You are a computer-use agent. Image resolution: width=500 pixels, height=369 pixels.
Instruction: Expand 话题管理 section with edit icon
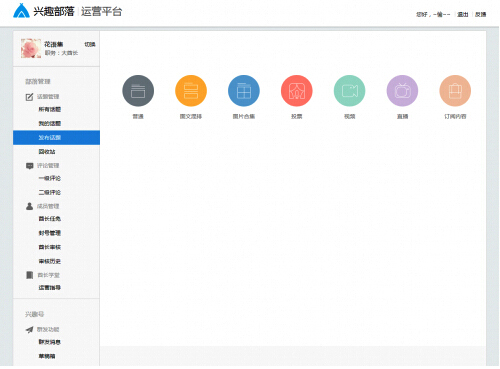point(43,97)
